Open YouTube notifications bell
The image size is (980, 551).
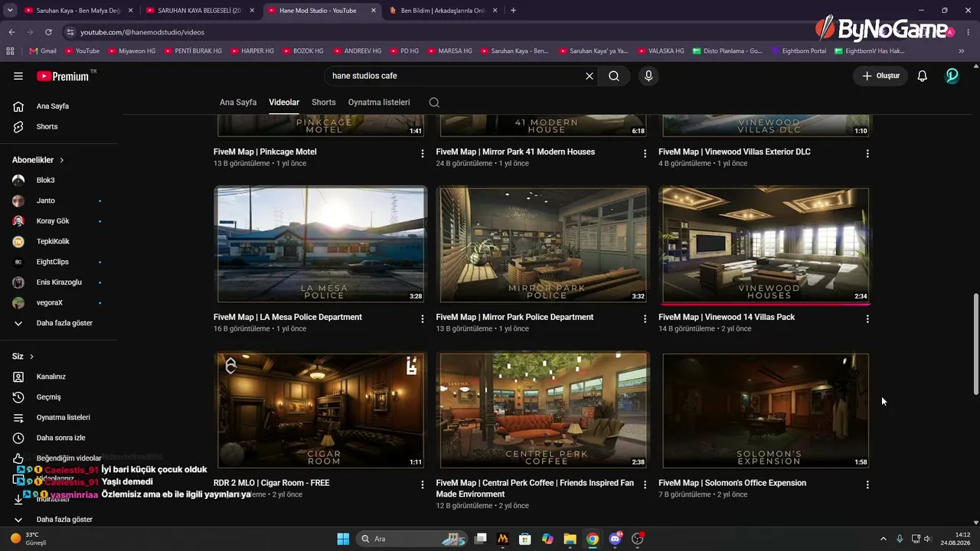(923, 76)
